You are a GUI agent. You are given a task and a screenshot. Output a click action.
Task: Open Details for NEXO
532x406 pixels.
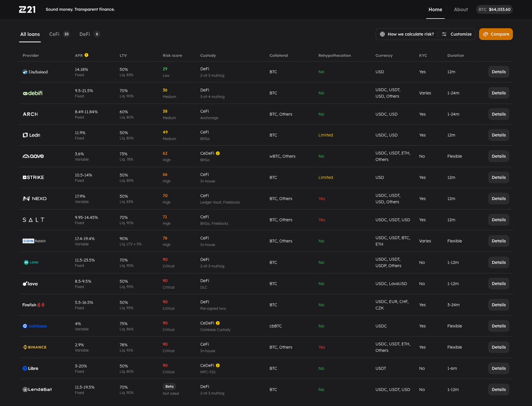499,199
